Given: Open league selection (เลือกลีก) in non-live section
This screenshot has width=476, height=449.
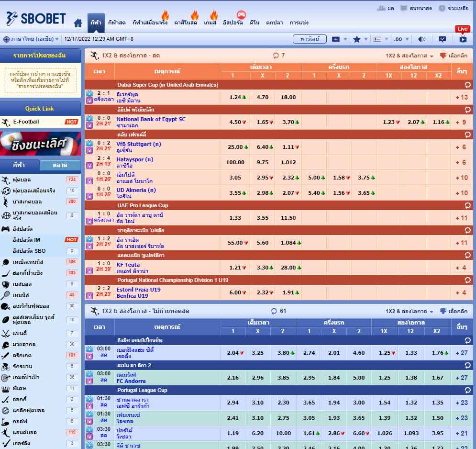Looking at the screenshot, I should pos(454,311).
